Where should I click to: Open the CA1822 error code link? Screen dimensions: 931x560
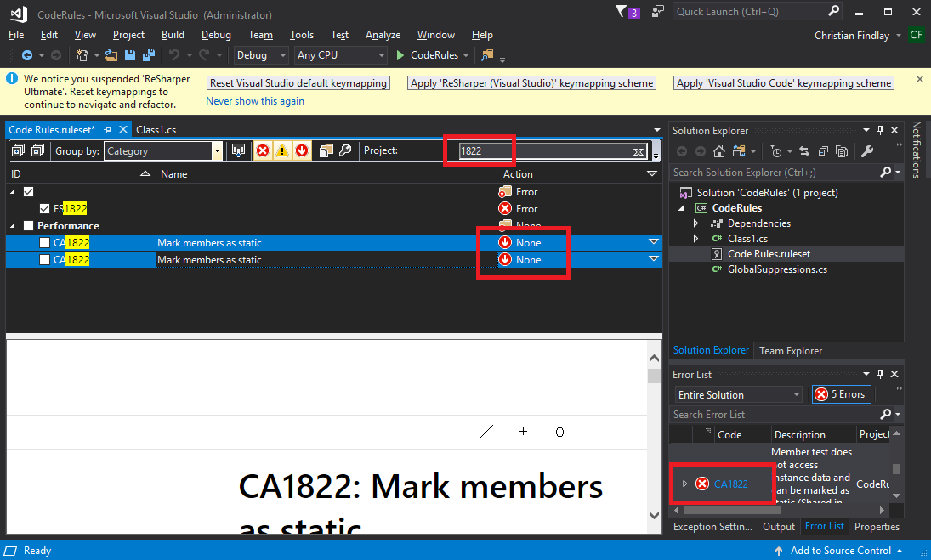pos(731,484)
